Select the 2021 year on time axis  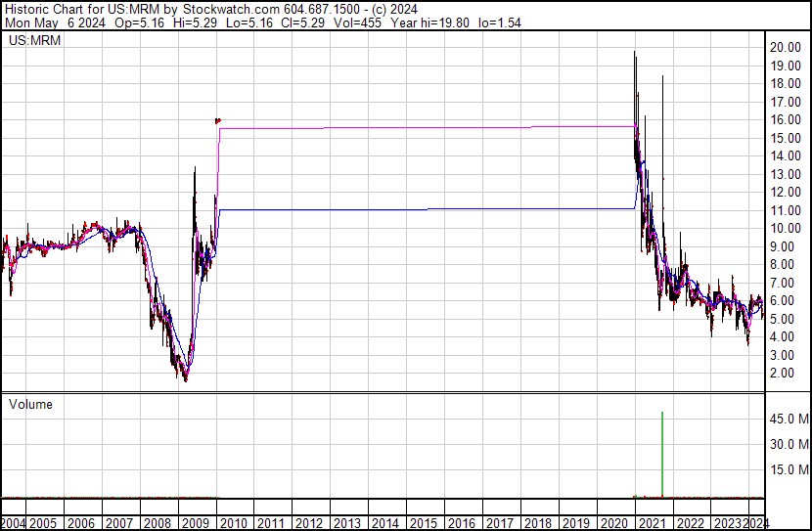(x=653, y=523)
